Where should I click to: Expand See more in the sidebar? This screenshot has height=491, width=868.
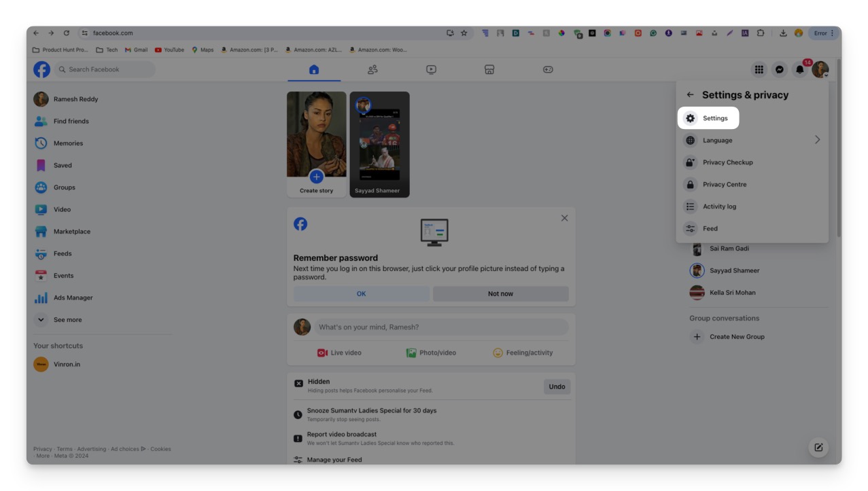(65, 319)
